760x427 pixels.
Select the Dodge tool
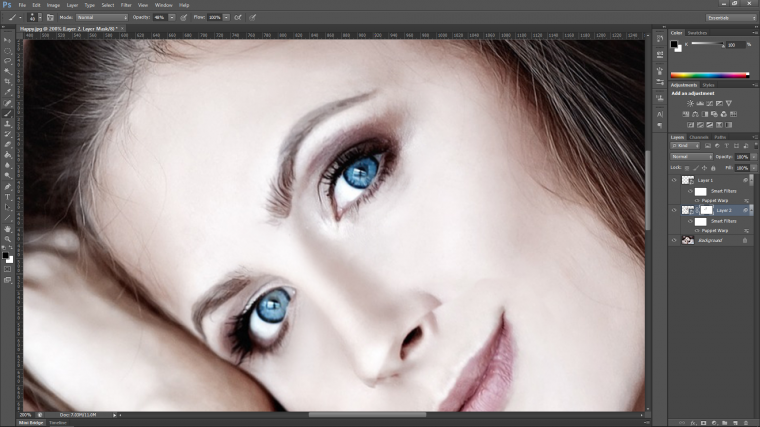coord(7,176)
